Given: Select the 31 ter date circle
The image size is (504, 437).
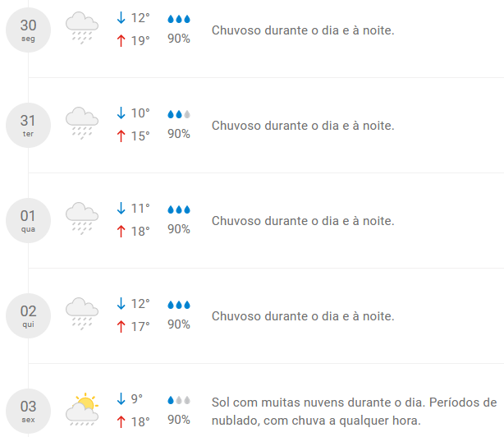Looking at the screenshot, I should 28,126.
